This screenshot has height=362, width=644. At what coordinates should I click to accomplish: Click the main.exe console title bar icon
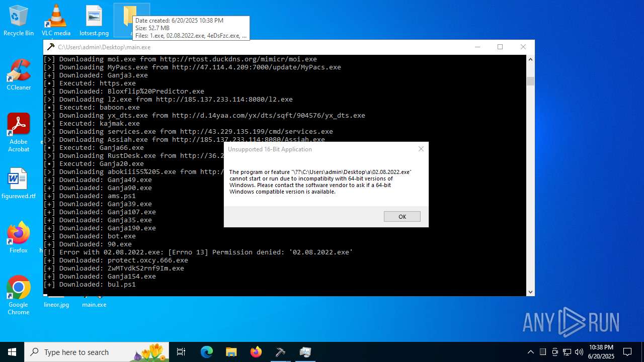[x=51, y=47]
